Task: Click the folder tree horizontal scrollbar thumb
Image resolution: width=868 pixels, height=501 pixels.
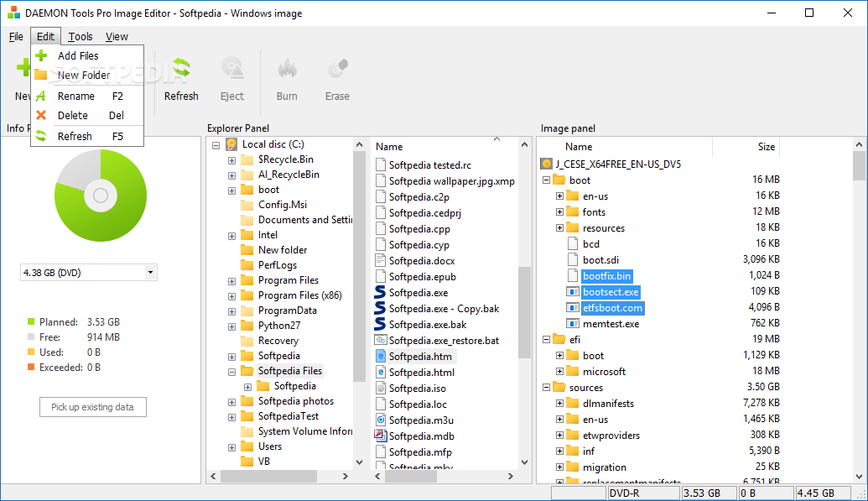Action: 268,476
